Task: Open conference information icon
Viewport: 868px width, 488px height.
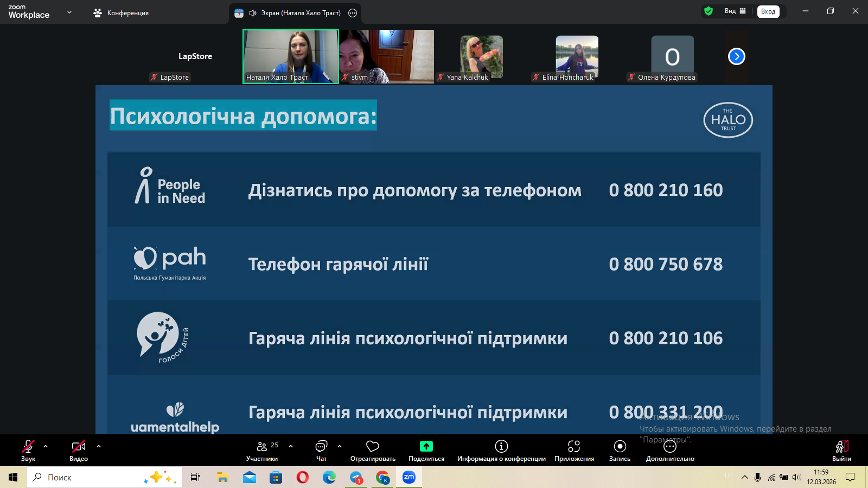Action: point(501,446)
